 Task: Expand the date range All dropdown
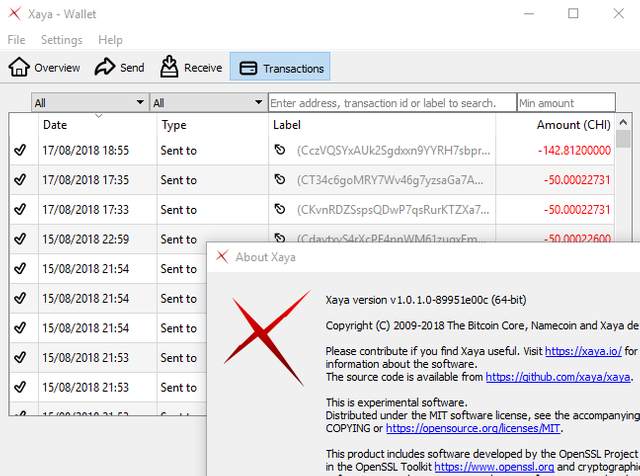(x=90, y=102)
